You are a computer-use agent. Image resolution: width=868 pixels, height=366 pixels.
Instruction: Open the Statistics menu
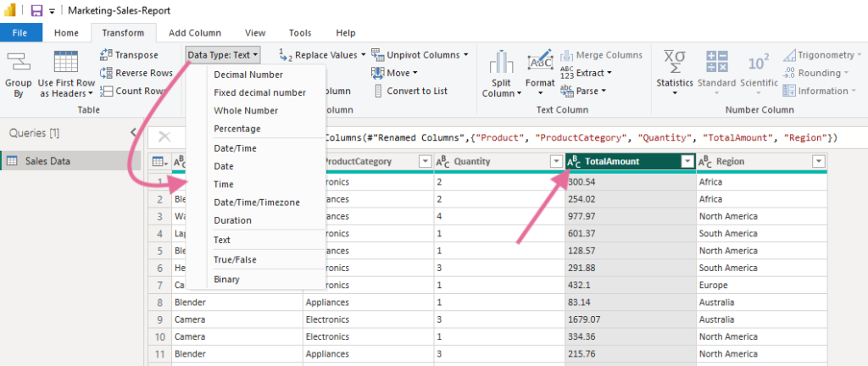(x=675, y=74)
